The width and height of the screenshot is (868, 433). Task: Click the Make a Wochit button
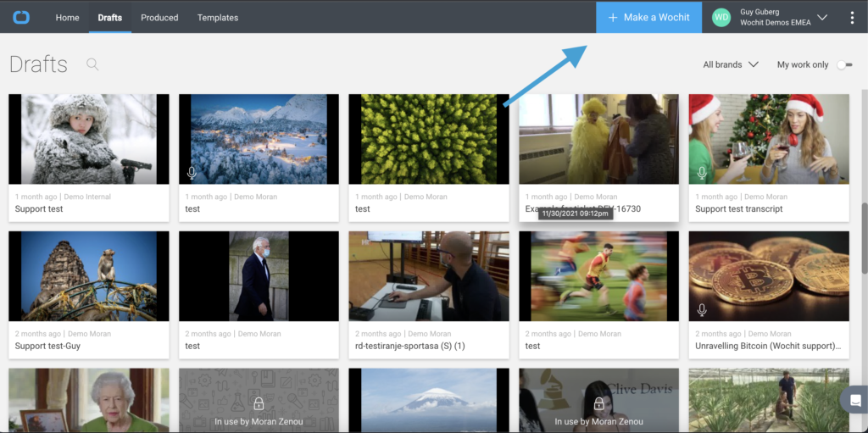[648, 17]
